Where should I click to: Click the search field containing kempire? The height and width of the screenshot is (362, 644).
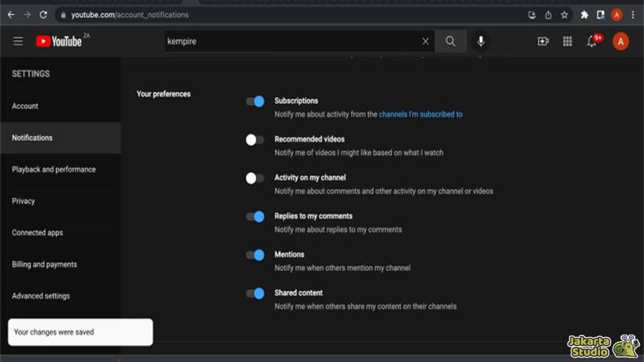tap(289, 41)
